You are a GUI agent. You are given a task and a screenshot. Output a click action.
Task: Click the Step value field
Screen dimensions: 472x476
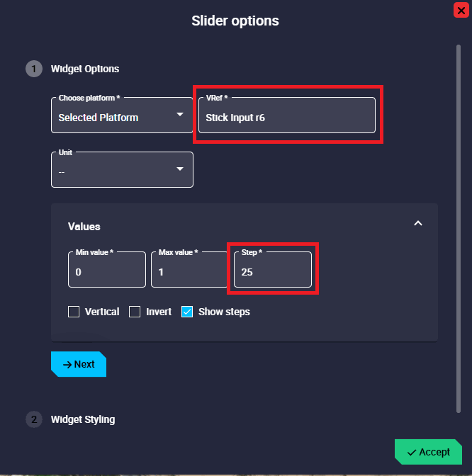click(272, 271)
